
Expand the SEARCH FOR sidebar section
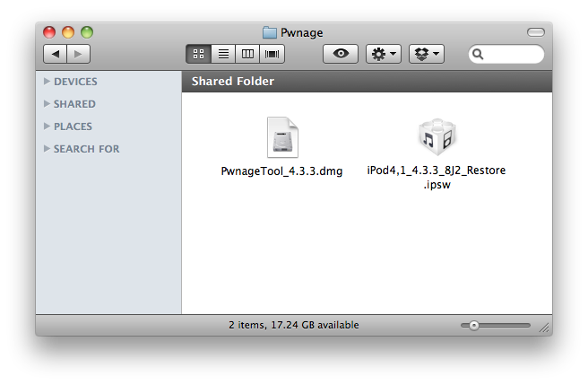click(x=47, y=149)
